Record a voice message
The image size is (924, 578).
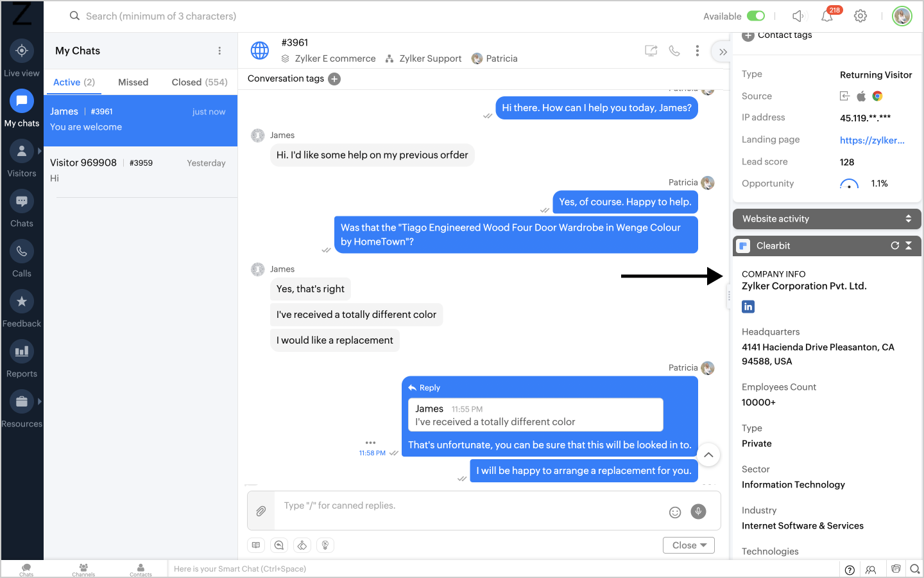[698, 511]
